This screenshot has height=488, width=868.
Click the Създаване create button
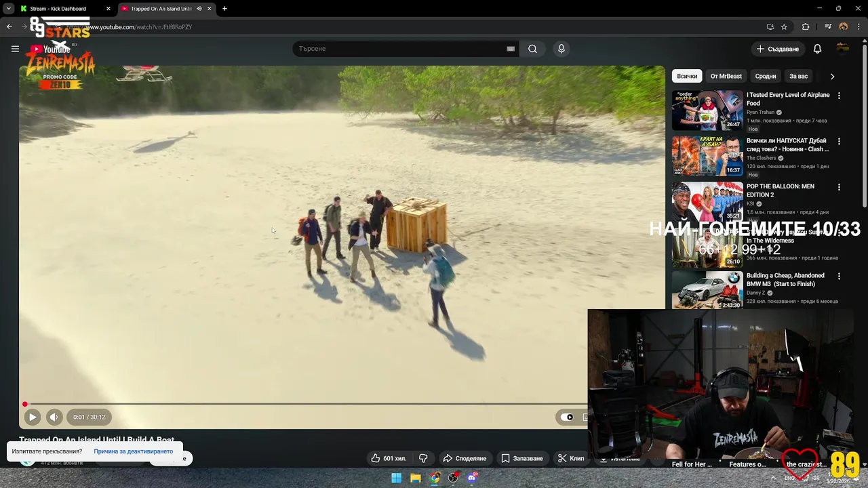click(778, 49)
